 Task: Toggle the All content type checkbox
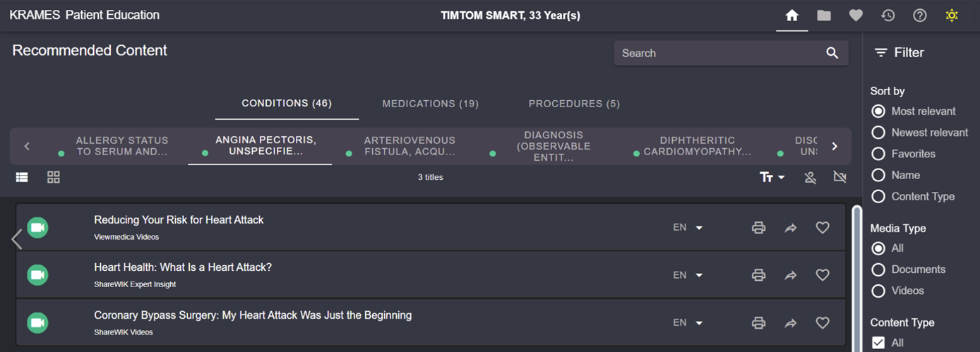878,343
